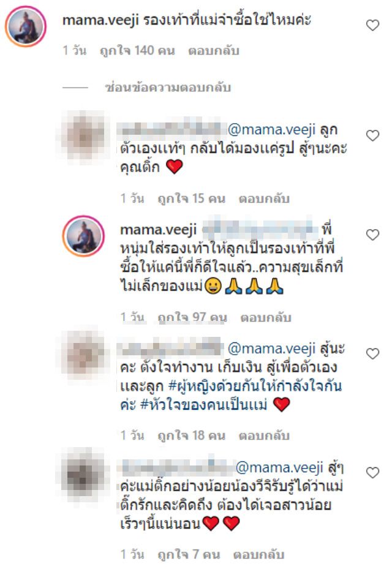This screenshot has height=569, width=392.
Task: Open mama.veeji profile picture on top comment
Action: pos(25,26)
